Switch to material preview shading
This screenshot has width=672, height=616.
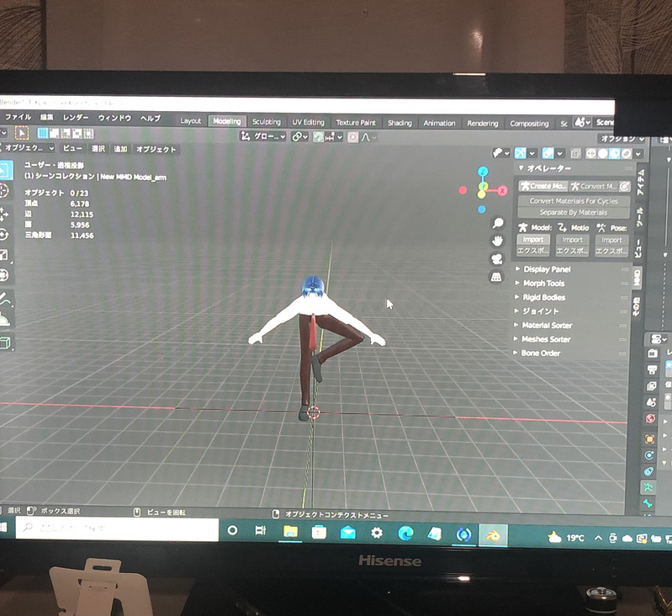tap(614, 153)
